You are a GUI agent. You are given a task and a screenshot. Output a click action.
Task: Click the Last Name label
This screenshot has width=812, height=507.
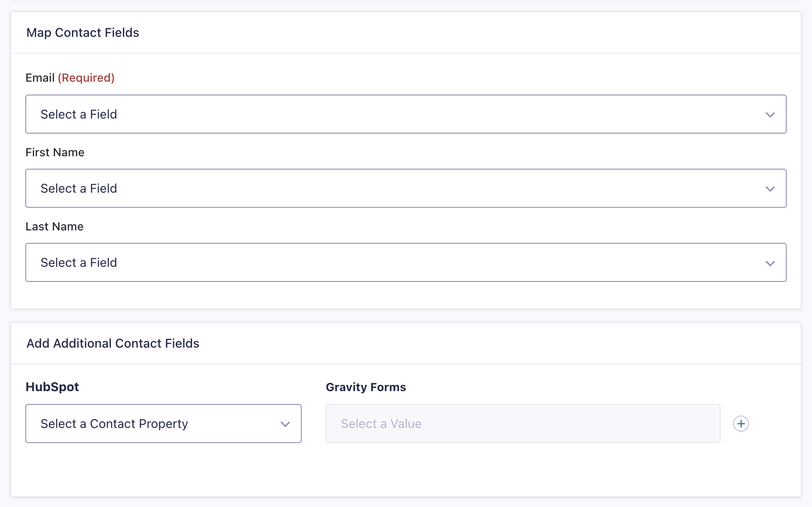(55, 226)
